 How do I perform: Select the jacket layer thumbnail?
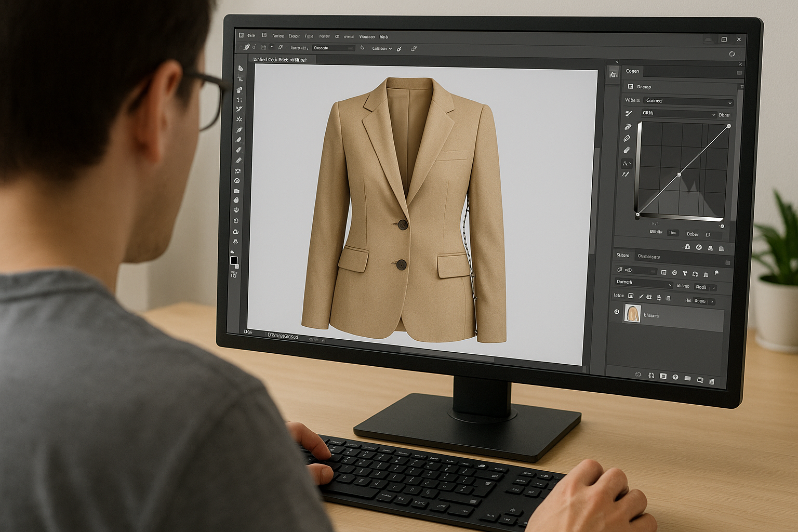tap(632, 314)
